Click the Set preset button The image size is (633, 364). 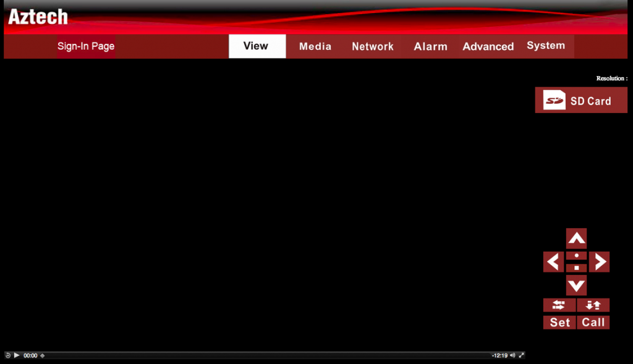(559, 322)
